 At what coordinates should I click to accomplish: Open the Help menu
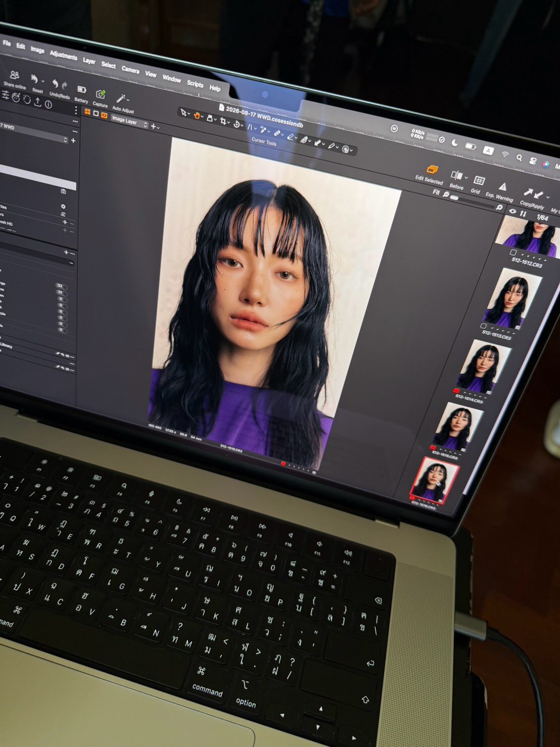tap(215, 88)
